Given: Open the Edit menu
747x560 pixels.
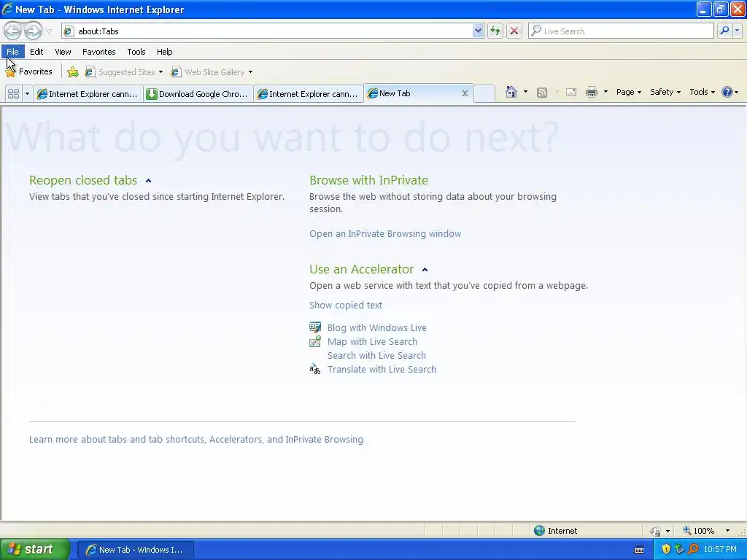Looking at the screenshot, I should pyautogui.click(x=36, y=52).
